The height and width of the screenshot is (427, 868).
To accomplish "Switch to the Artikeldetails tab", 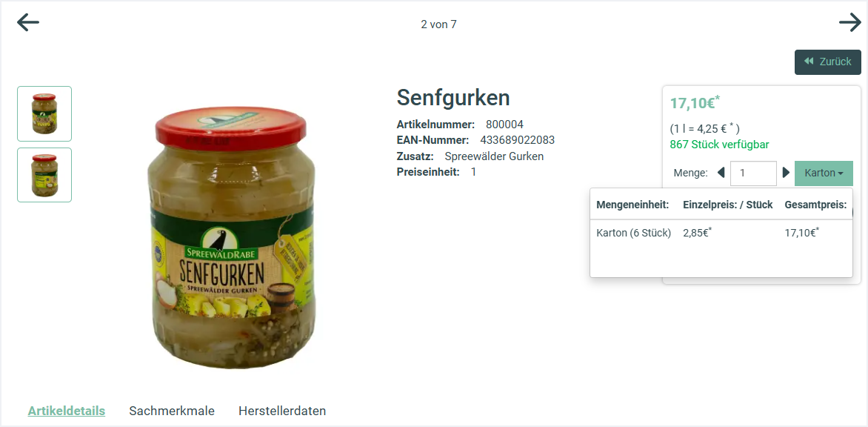I will point(67,411).
